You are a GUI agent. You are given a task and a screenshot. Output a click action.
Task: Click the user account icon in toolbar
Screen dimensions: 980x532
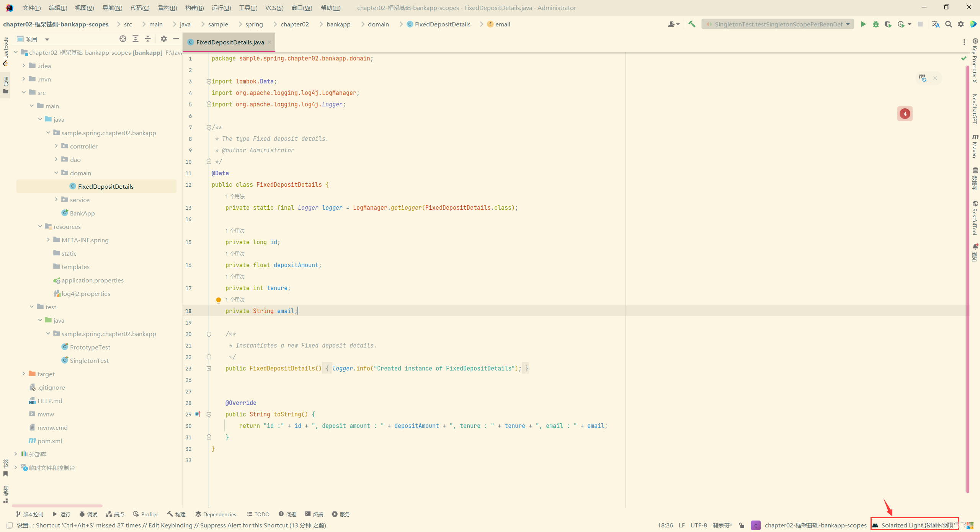673,24
